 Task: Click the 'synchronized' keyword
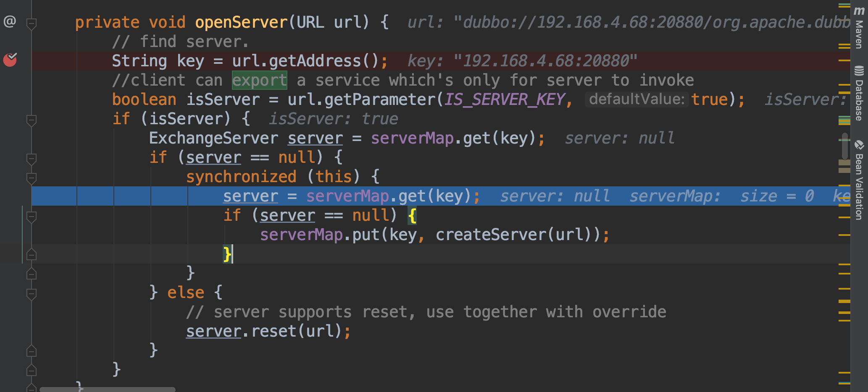pos(241,177)
